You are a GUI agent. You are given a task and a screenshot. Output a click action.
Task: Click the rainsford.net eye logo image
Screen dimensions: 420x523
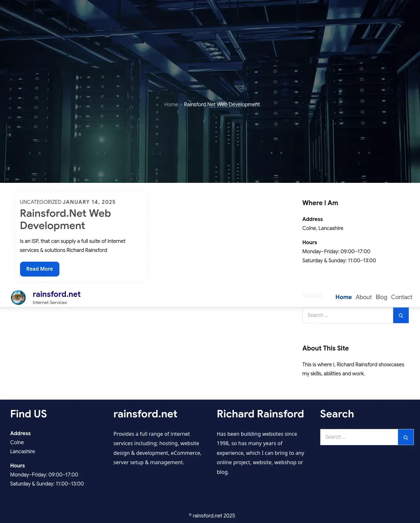tap(18, 298)
